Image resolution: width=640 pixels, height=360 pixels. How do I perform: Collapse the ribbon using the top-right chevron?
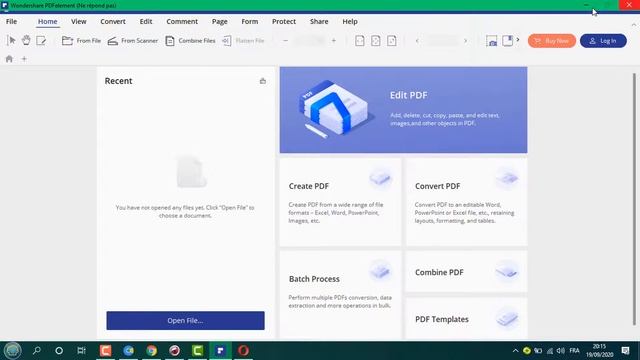(633, 25)
